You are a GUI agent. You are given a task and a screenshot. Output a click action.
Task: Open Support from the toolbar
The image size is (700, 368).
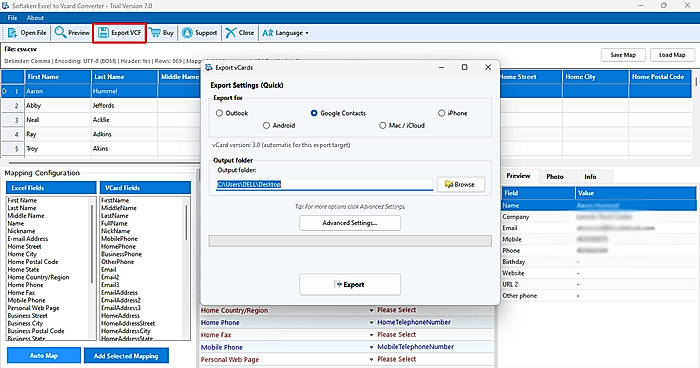(x=200, y=33)
